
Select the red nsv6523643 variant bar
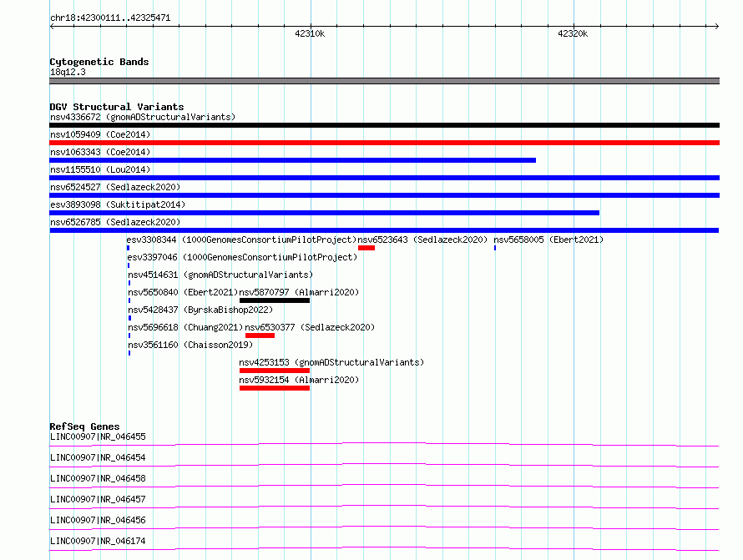(366, 248)
